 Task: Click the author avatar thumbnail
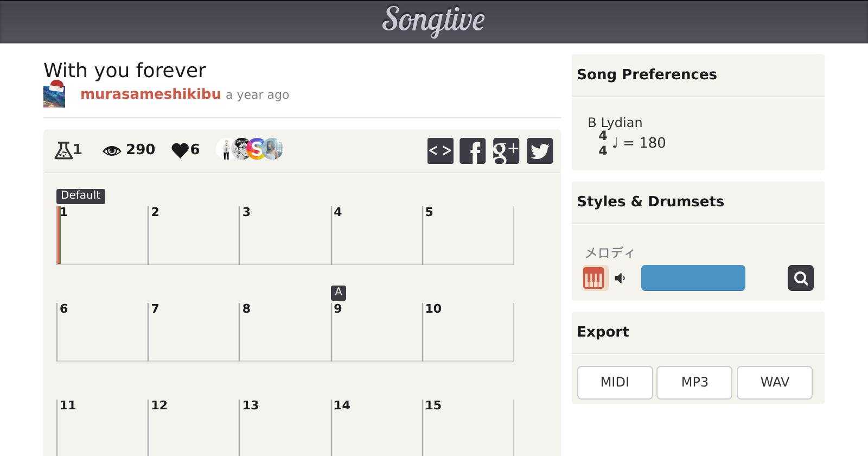[x=54, y=94]
